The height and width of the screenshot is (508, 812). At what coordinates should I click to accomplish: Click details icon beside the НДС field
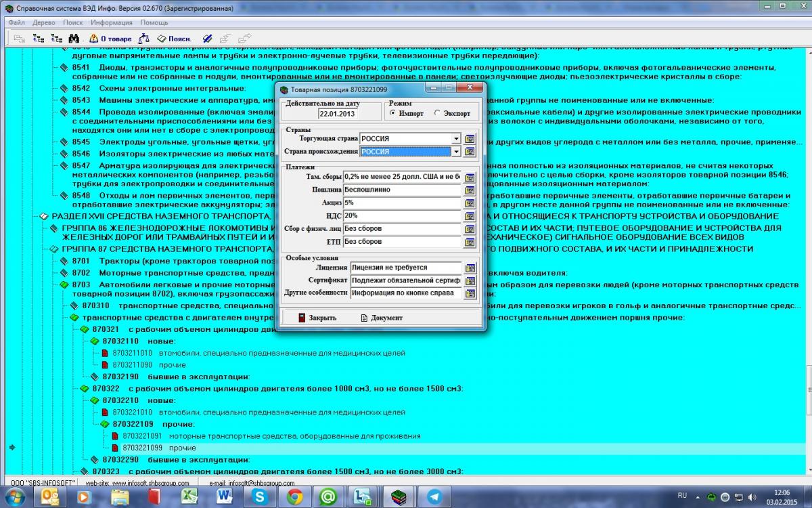470,216
